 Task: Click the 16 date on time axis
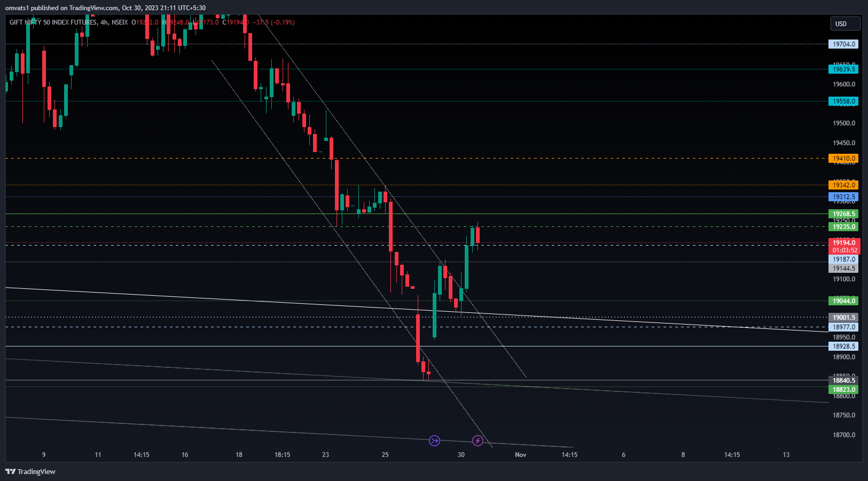click(185, 455)
